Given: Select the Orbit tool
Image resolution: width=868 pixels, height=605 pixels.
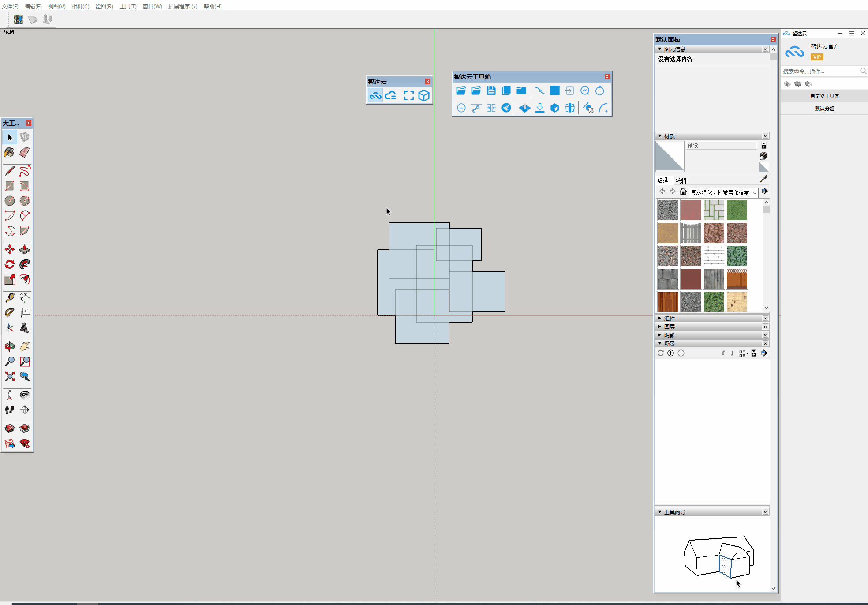Looking at the screenshot, I should pyautogui.click(x=9, y=346).
